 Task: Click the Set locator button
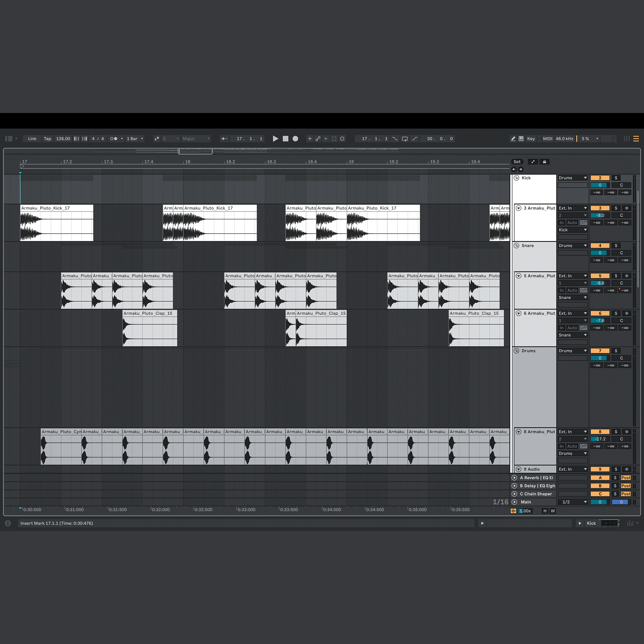click(517, 162)
